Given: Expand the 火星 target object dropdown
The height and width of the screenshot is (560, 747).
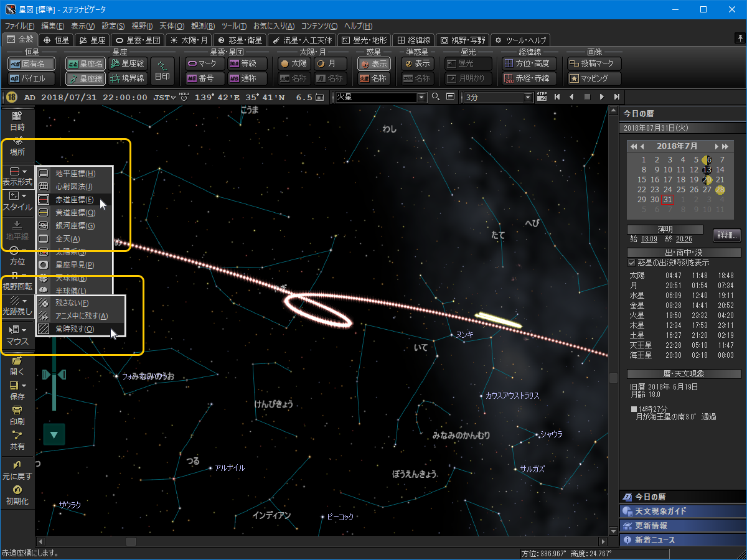Looking at the screenshot, I should point(421,97).
